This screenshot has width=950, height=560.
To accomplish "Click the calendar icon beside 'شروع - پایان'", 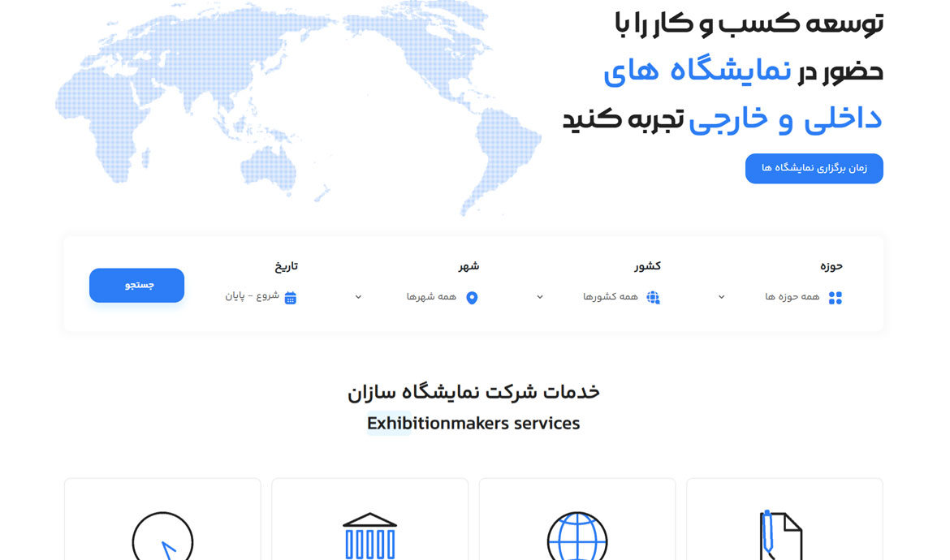I will (290, 298).
